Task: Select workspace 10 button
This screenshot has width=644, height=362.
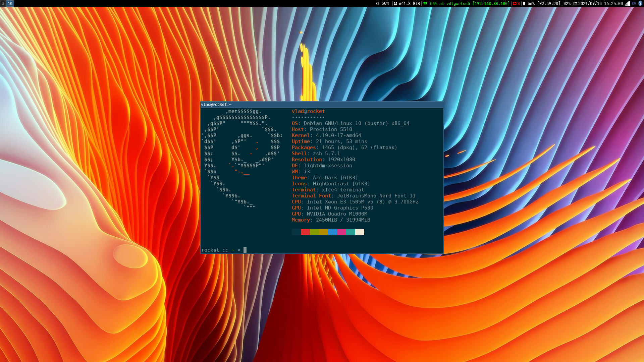Action: point(10,4)
